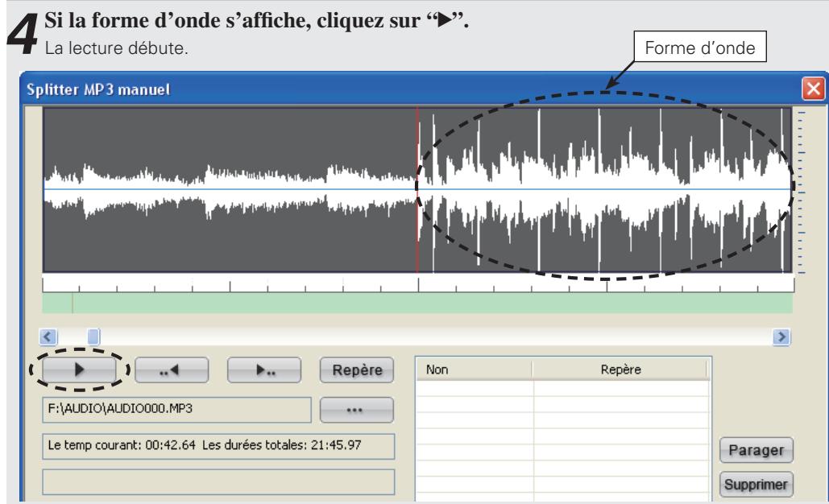Click the right scrollbar arrow
The width and height of the screenshot is (829, 504).
[781, 337]
